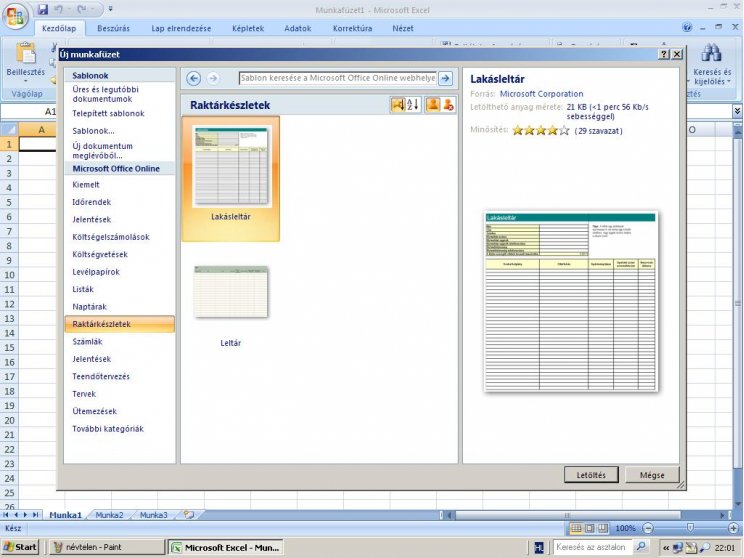Click the Mégse button
The image size is (744, 558).
coord(652,474)
